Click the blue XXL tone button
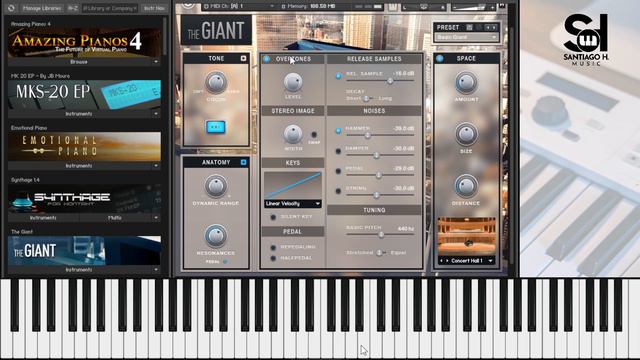 [x=216, y=127]
